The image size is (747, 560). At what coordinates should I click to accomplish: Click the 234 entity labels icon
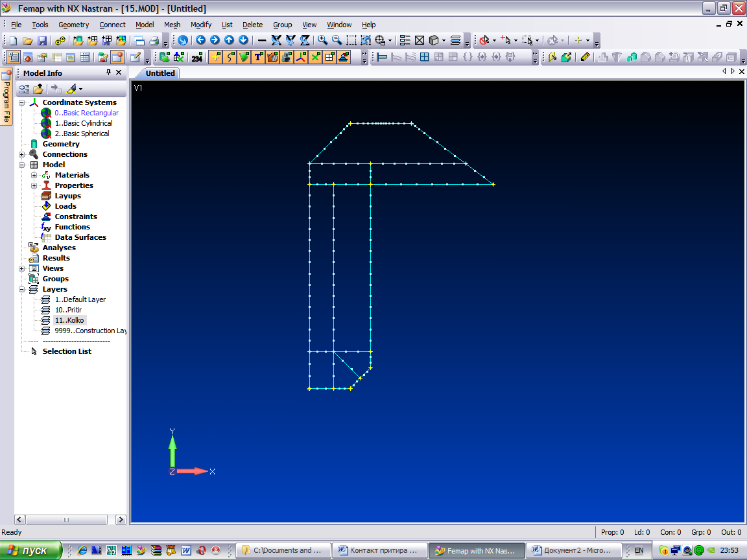pyautogui.click(x=196, y=58)
